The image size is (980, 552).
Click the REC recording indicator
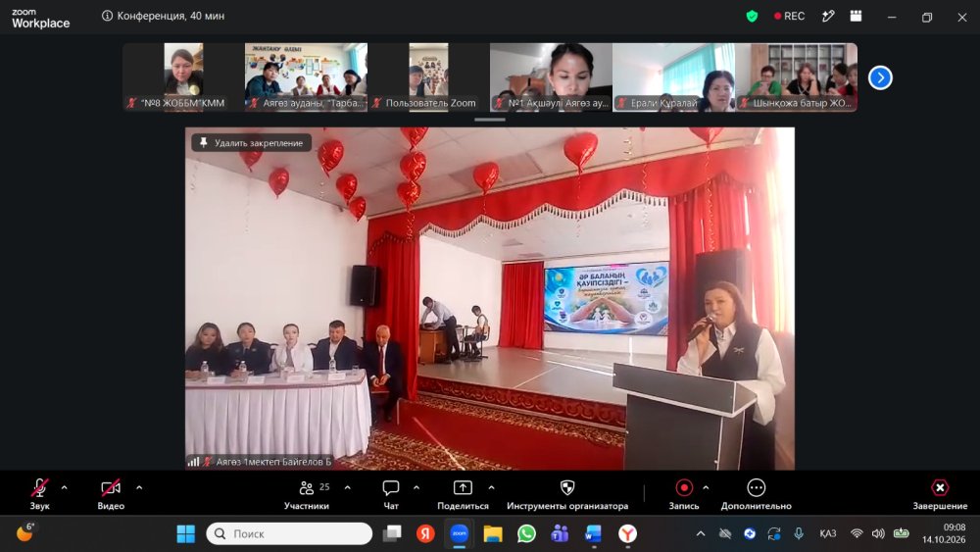click(x=789, y=17)
